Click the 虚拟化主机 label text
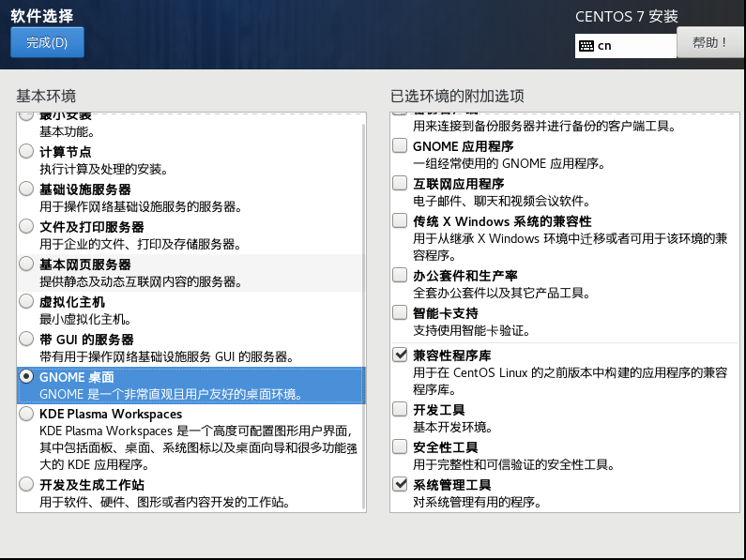 (x=72, y=303)
